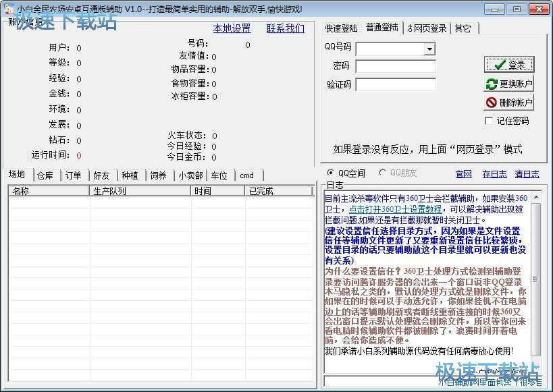Open the 官网 official website link
This screenshot has height=392, width=553.
(463, 173)
